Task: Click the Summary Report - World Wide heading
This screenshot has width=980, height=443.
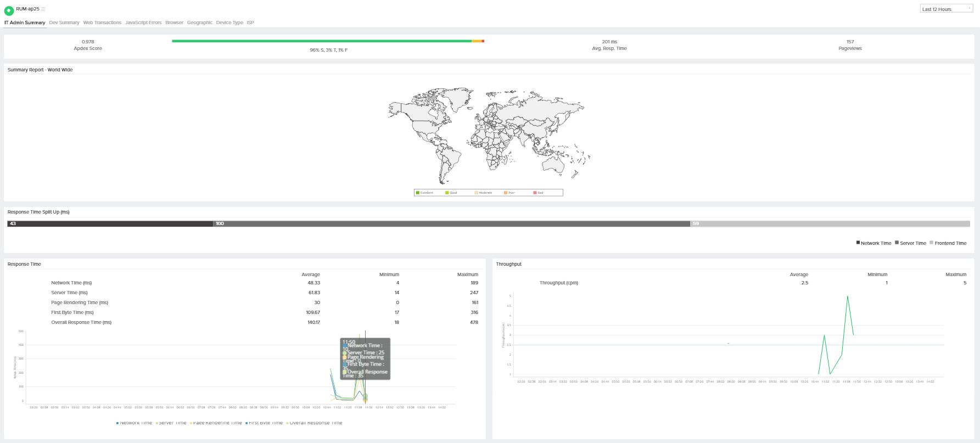Action: pos(40,70)
